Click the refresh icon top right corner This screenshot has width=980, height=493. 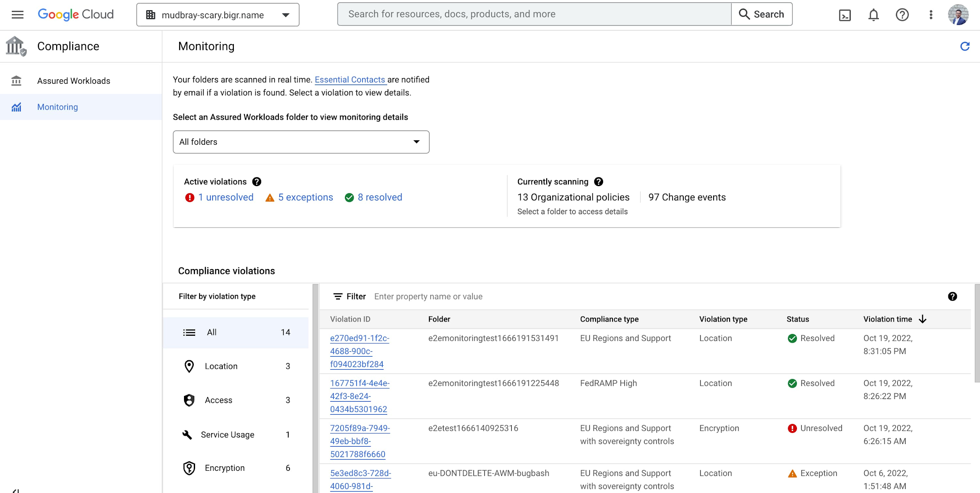pos(965,46)
